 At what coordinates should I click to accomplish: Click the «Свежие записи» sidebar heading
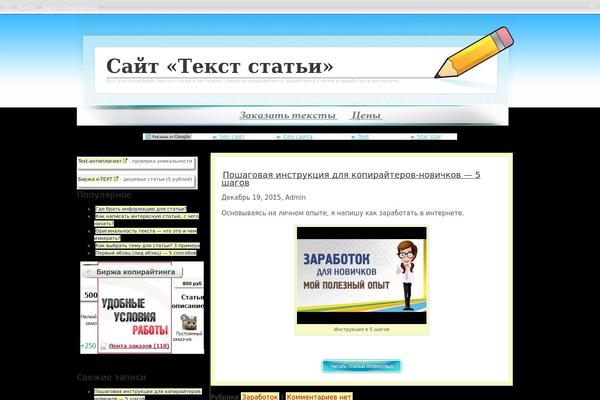tap(111, 377)
